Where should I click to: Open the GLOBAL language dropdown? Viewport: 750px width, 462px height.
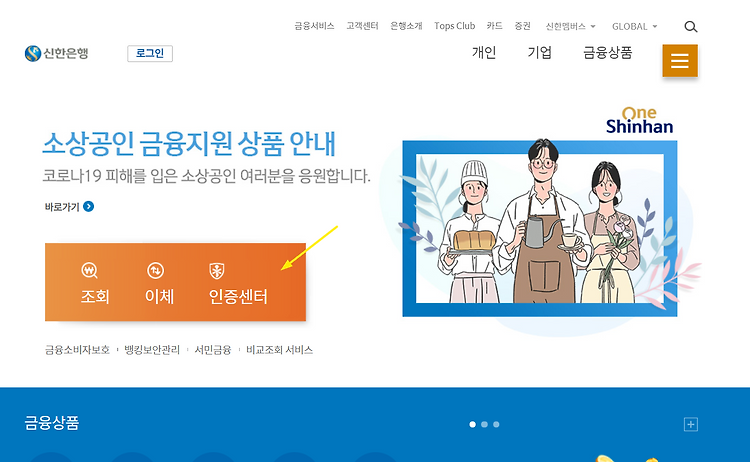[x=634, y=26]
